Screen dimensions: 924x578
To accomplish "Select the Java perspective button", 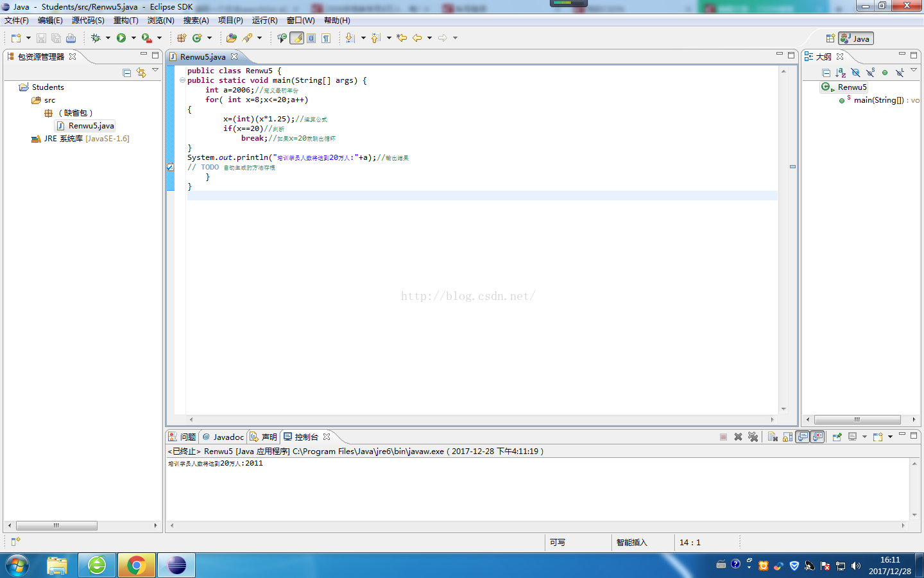I will (x=856, y=39).
